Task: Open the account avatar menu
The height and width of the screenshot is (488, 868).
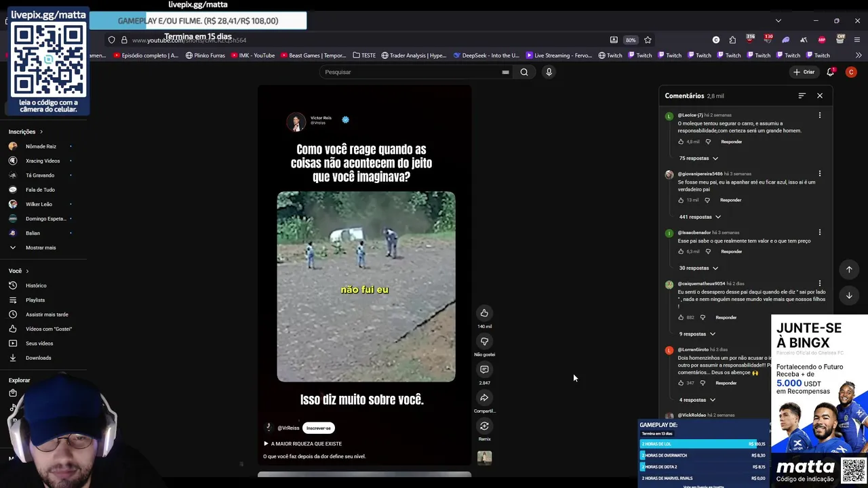Action: (x=851, y=72)
